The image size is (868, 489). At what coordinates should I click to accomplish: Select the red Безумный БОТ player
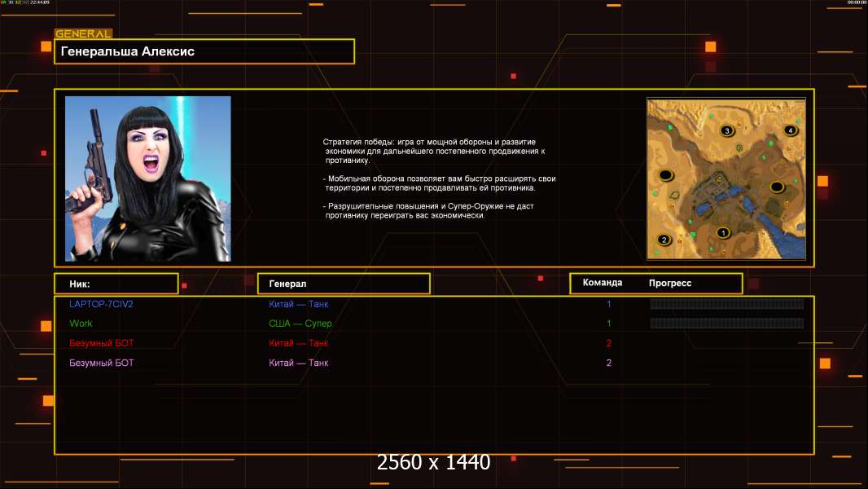click(x=101, y=343)
